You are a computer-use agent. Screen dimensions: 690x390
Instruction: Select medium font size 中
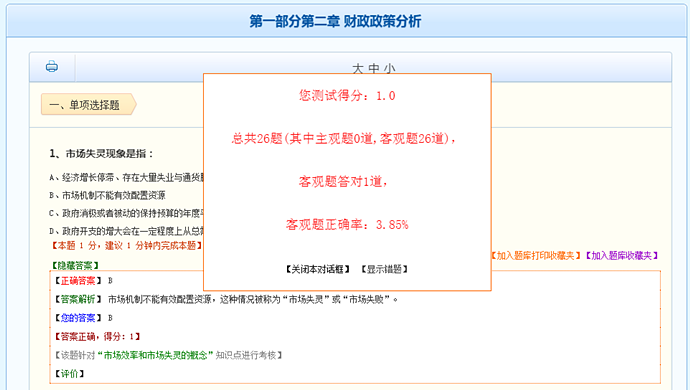pyautogui.click(x=374, y=69)
